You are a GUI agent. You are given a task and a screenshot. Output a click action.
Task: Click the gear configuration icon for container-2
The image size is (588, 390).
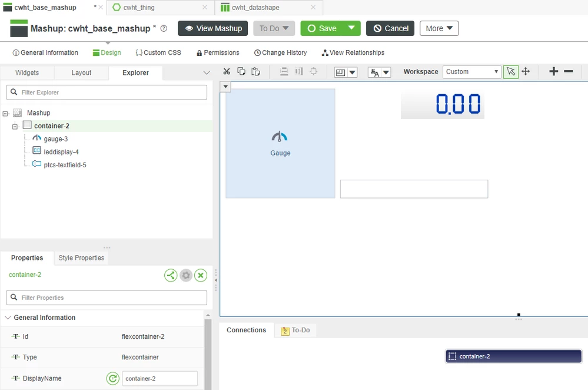(x=185, y=275)
